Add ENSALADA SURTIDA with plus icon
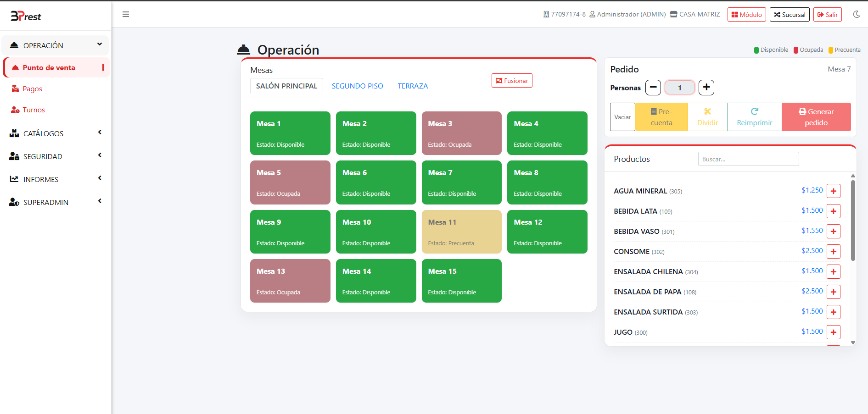 (x=834, y=312)
